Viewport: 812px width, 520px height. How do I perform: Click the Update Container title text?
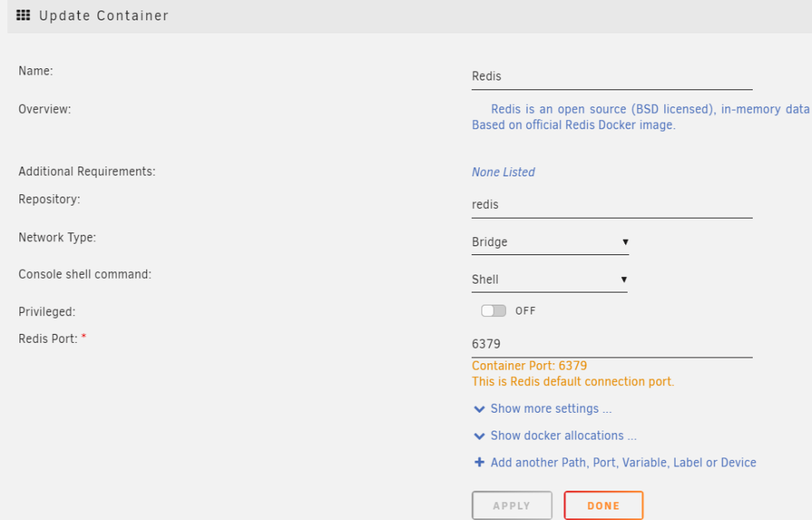(104, 15)
